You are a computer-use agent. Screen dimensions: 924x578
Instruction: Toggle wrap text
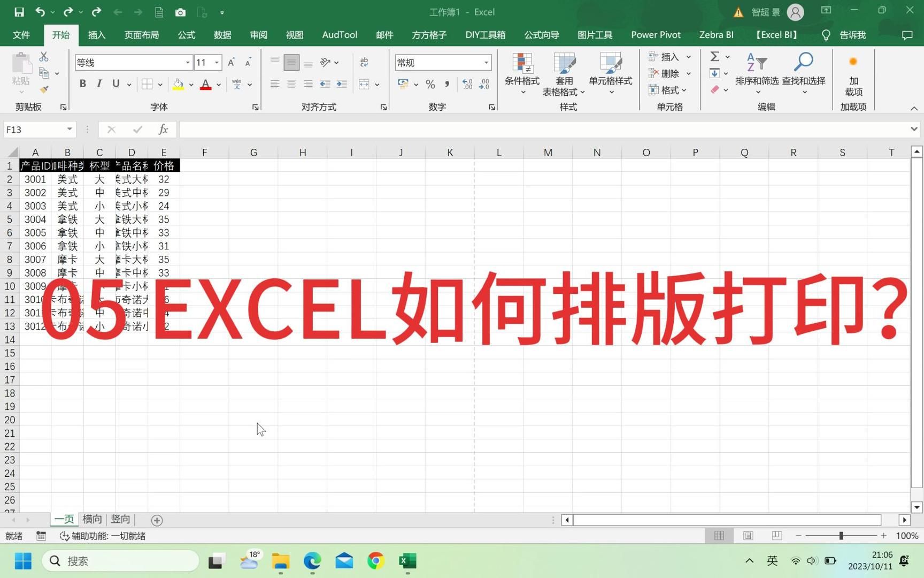pos(364,62)
